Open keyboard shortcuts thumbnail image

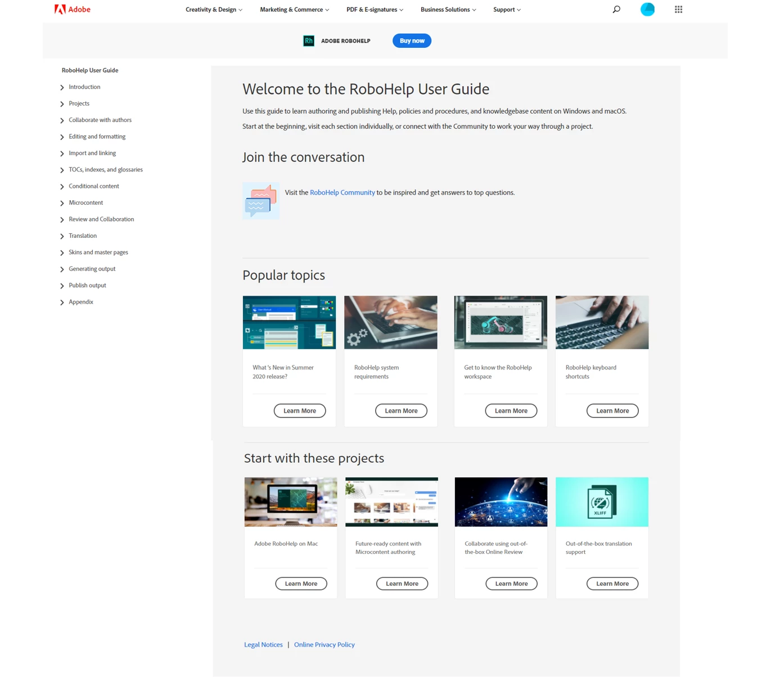coord(602,322)
